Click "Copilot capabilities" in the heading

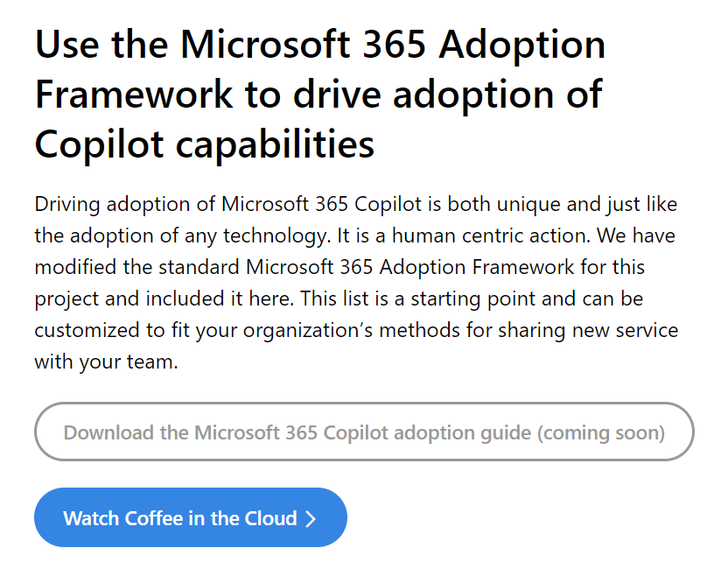[204, 144]
